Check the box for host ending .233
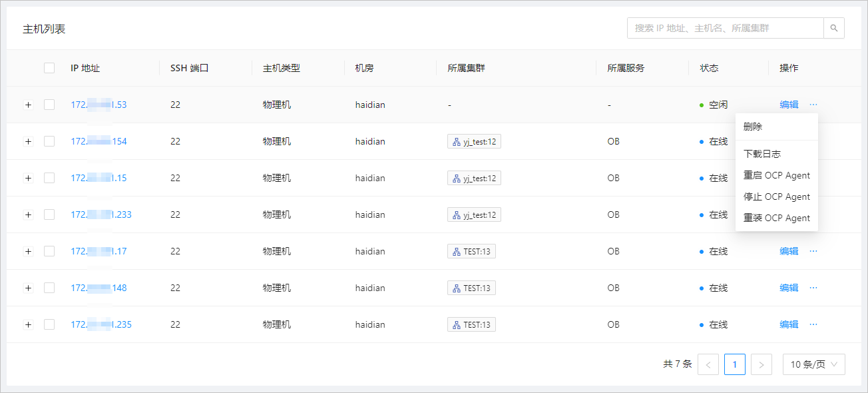This screenshot has width=868, height=393. coord(49,214)
